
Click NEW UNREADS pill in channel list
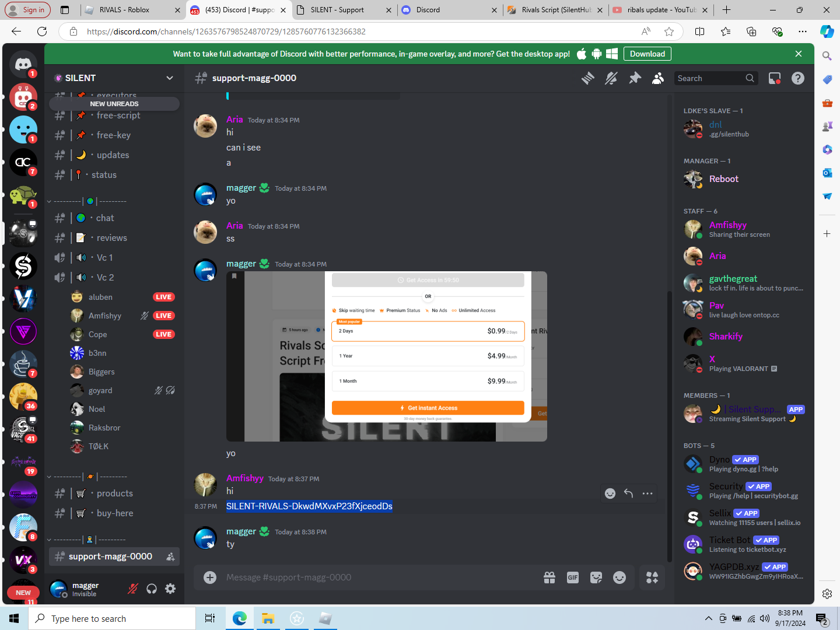click(114, 104)
